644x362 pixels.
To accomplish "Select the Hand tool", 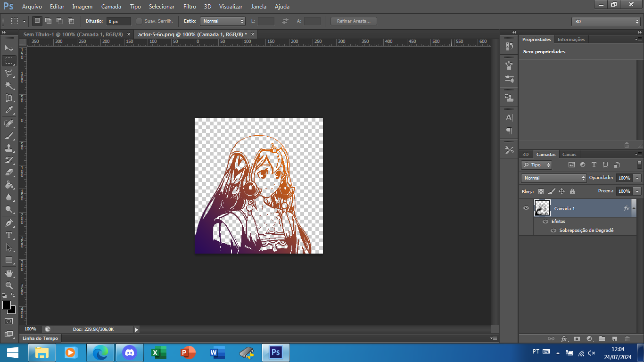I will pyautogui.click(x=9, y=273).
